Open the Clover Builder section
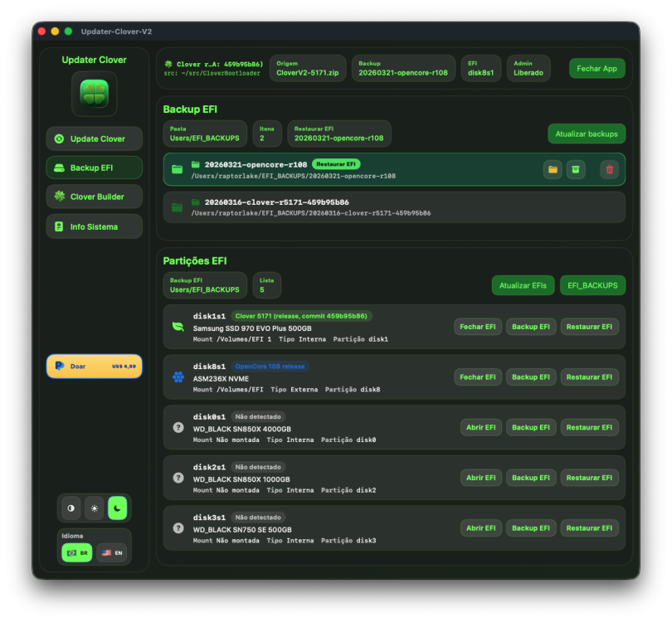Image resolution: width=672 pixels, height=622 pixels. coord(95,197)
